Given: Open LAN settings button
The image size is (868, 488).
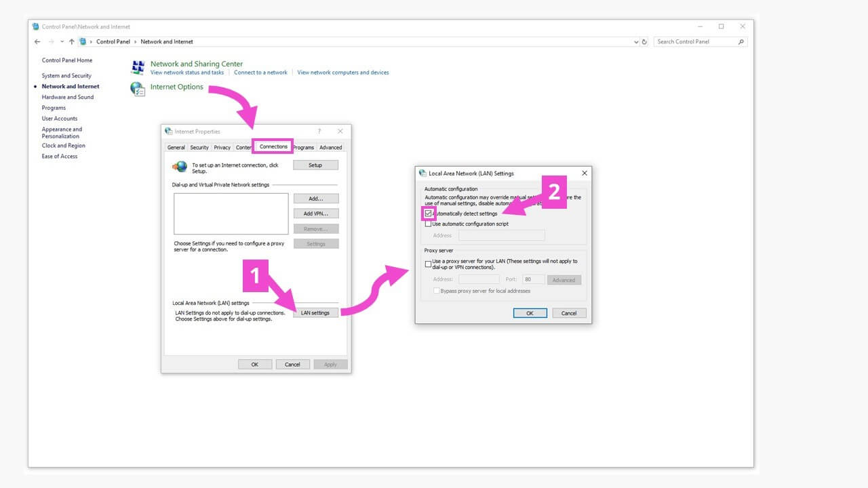Looking at the screenshot, I should tap(315, 312).
